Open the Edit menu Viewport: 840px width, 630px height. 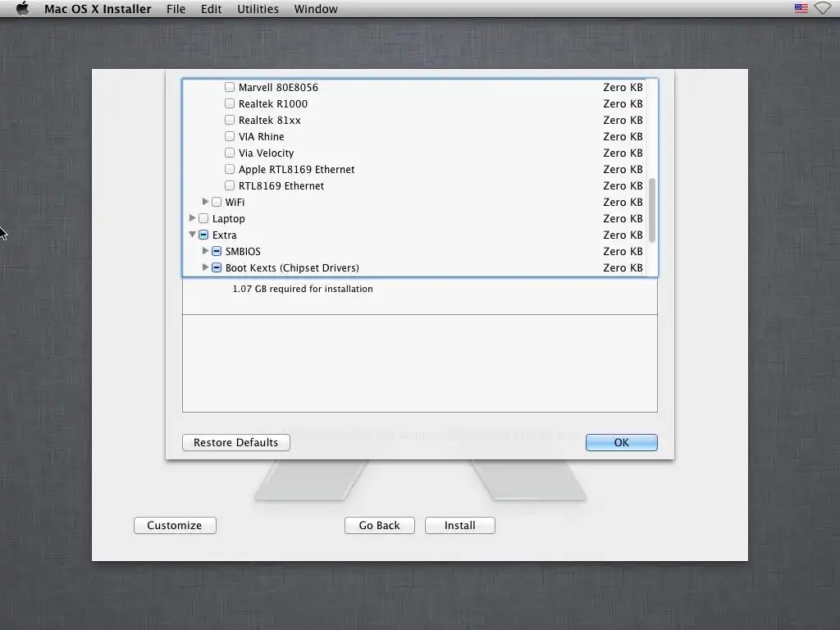point(211,9)
